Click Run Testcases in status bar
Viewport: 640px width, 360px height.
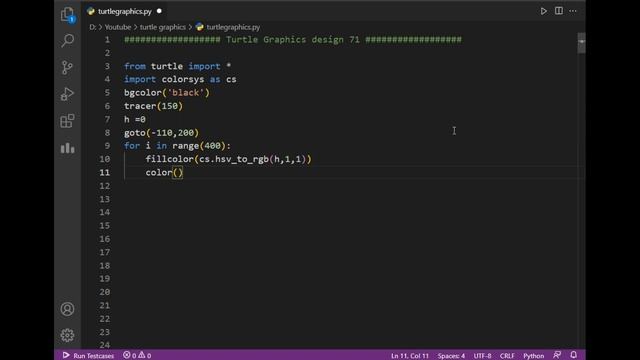click(x=88, y=356)
